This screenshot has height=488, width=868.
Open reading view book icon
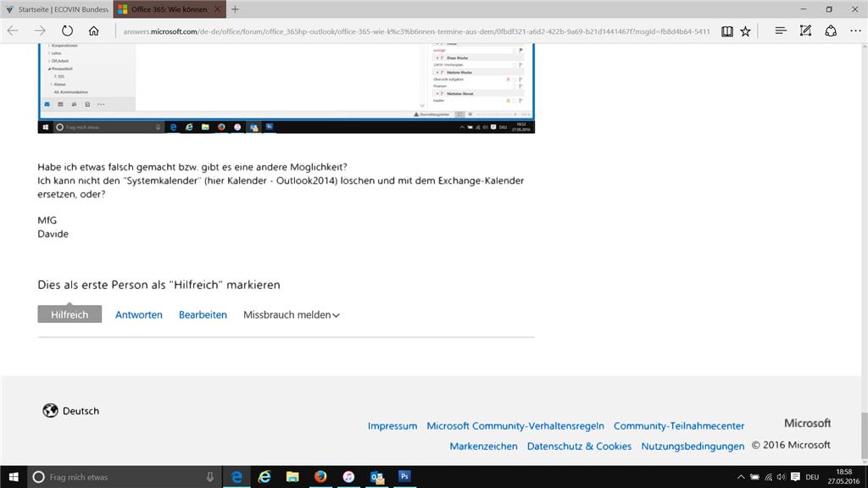coord(726,31)
